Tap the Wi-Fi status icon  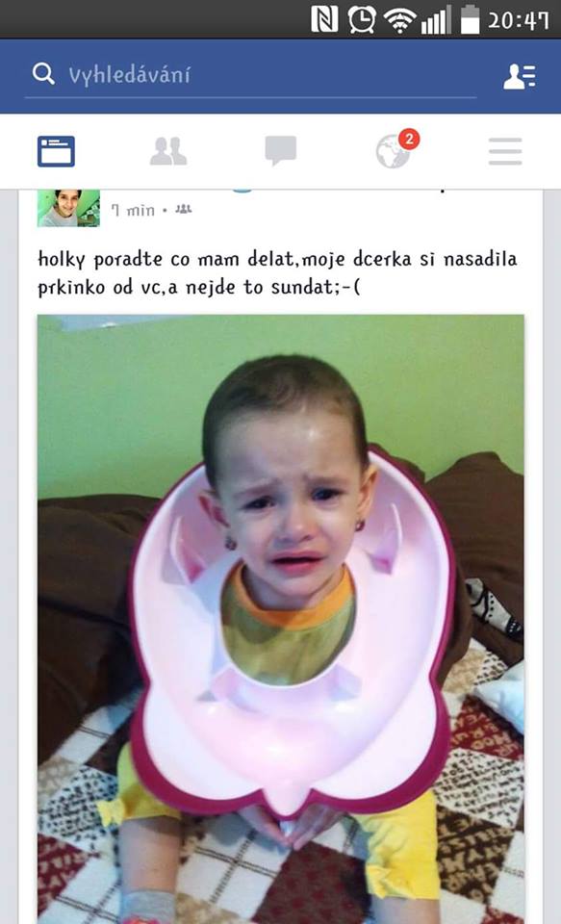[400, 20]
